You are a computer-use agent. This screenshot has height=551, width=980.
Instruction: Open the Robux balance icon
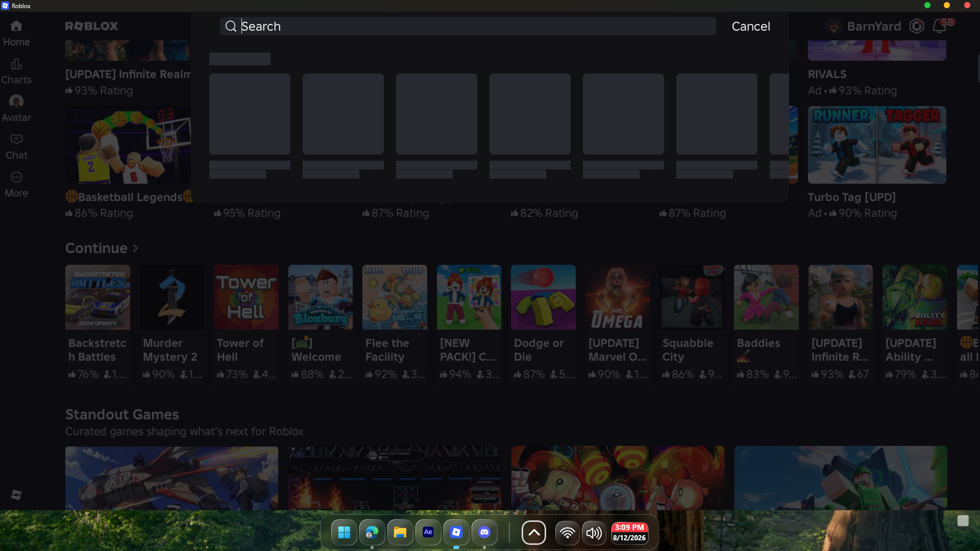[x=917, y=26]
